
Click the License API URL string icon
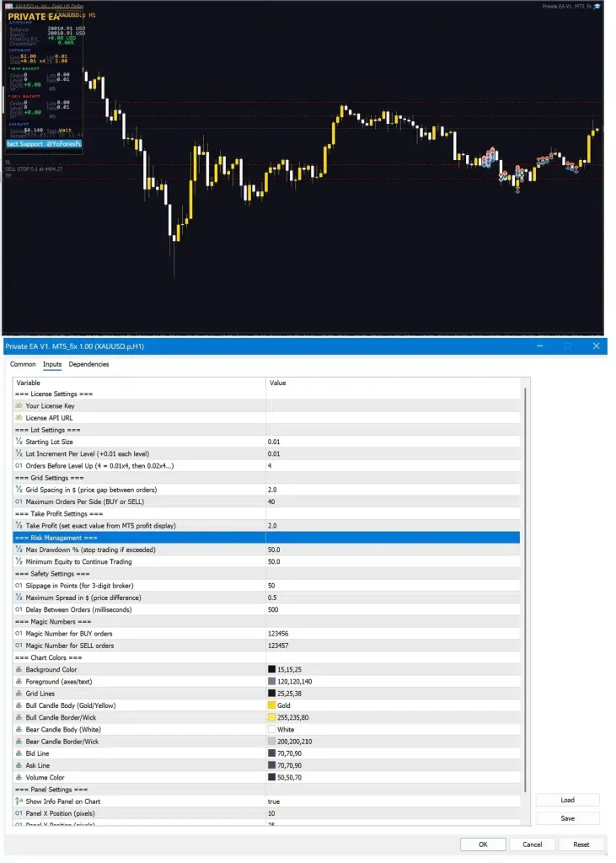[19, 418]
